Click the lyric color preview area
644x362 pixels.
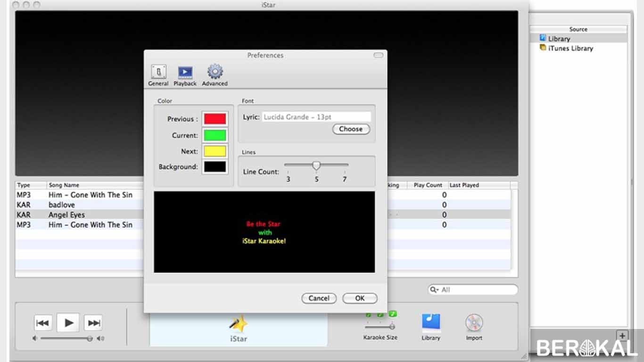[x=264, y=231]
